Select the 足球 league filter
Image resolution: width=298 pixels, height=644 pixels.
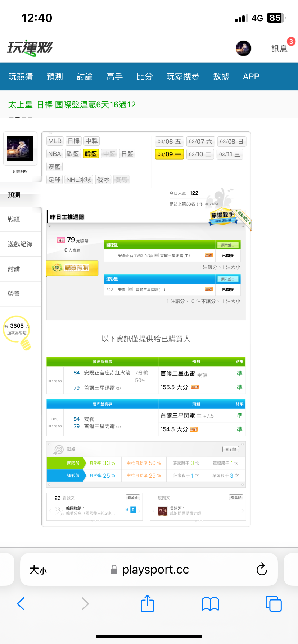pyautogui.click(x=55, y=180)
